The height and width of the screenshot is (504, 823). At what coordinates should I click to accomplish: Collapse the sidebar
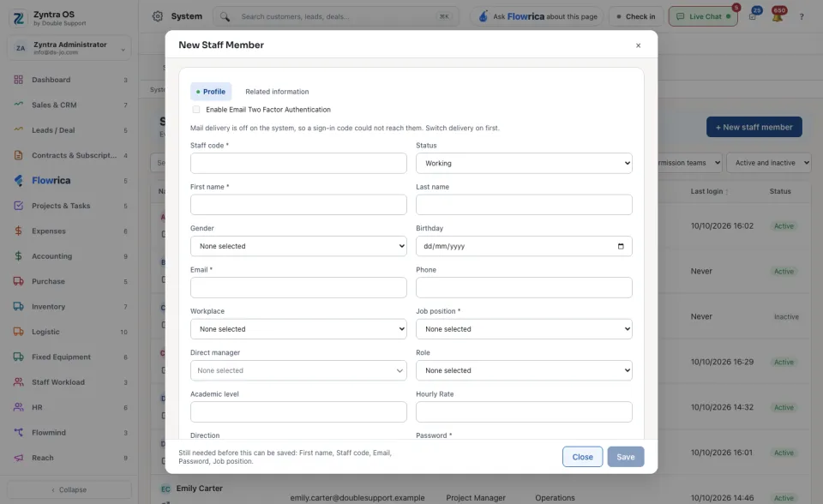pyautogui.click(x=69, y=489)
